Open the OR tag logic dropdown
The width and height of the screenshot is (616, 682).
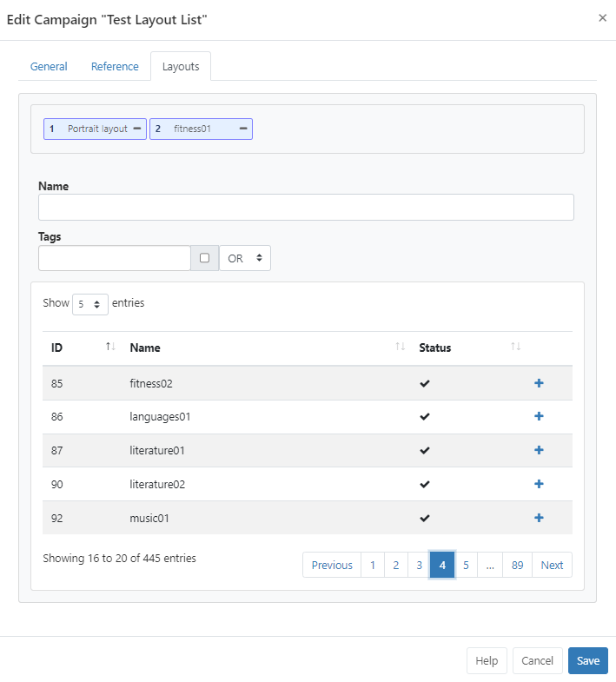(x=245, y=258)
